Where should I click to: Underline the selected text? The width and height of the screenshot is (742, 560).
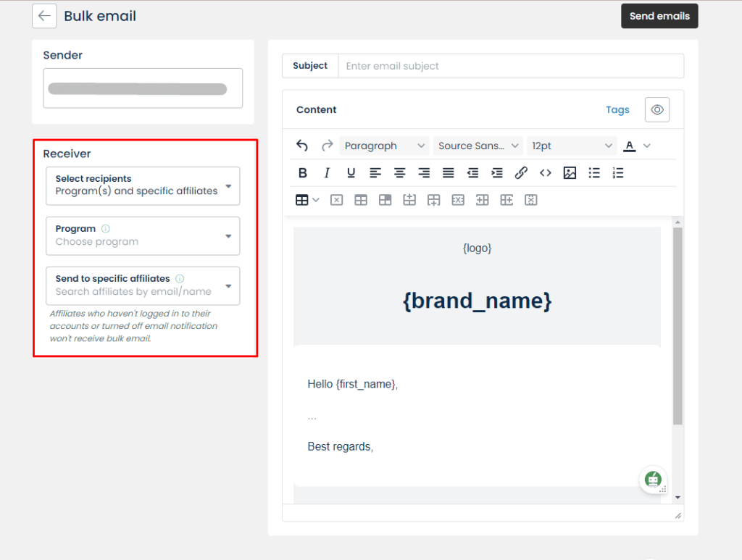pos(351,173)
